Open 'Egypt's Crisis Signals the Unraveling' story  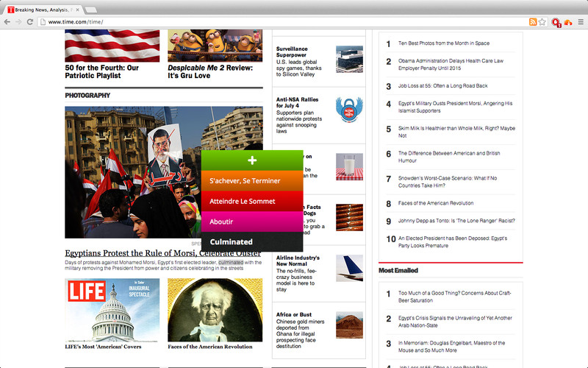455,322
